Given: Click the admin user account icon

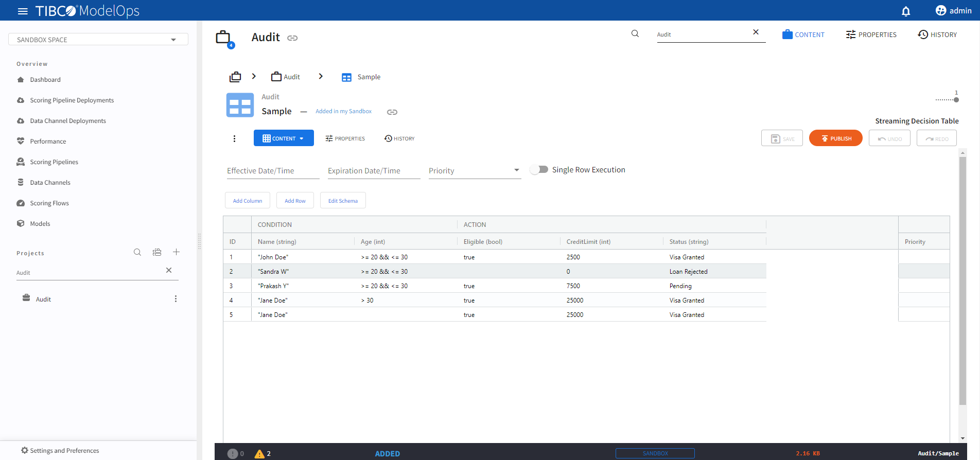Looking at the screenshot, I should tap(941, 11).
